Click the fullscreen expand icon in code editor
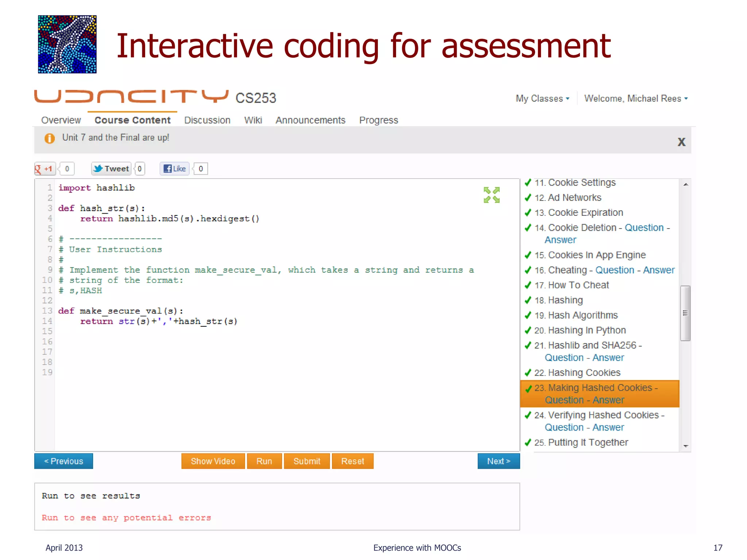The width and height of the screenshot is (747, 560). (491, 195)
